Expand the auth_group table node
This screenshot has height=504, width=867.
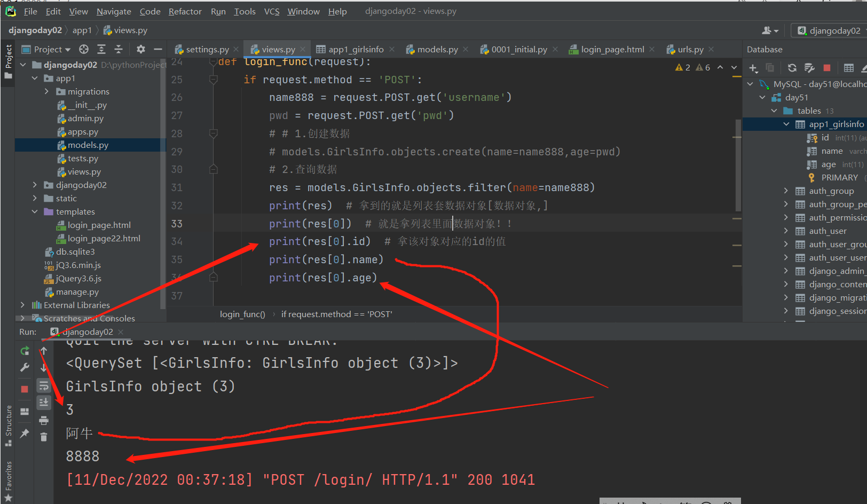[x=786, y=191]
